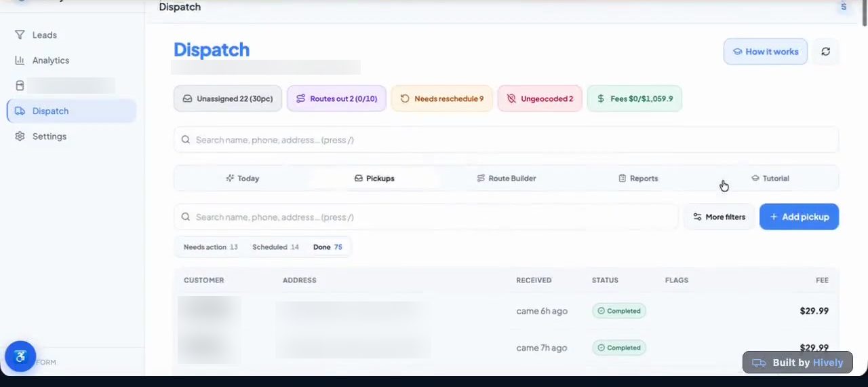Click $29.99 fee in the 6h ago row

click(x=814, y=311)
